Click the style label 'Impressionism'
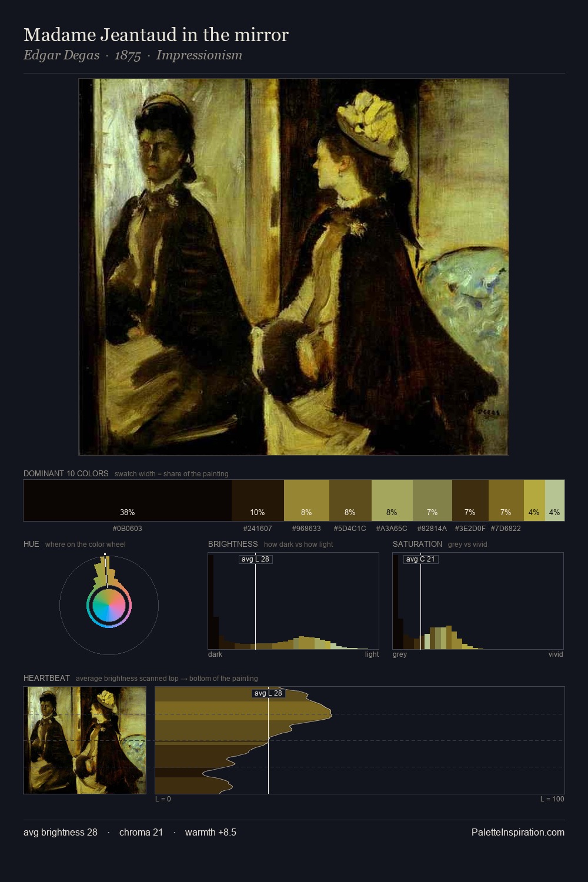Viewport: 588px width, 882px height. pyautogui.click(x=199, y=55)
